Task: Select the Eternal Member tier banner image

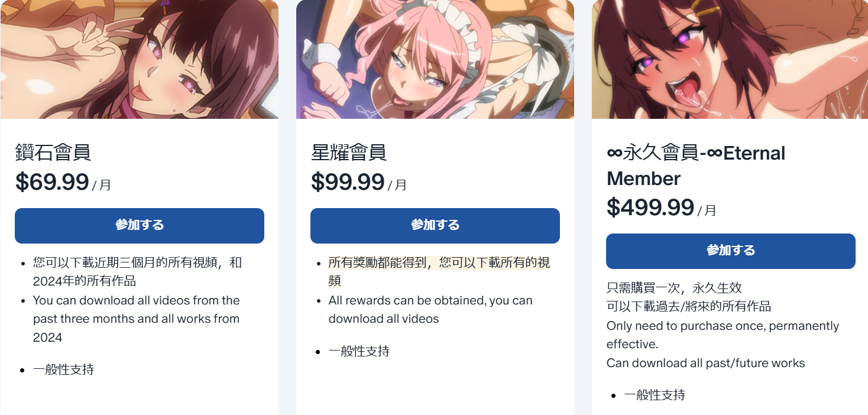Action: pos(731,59)
